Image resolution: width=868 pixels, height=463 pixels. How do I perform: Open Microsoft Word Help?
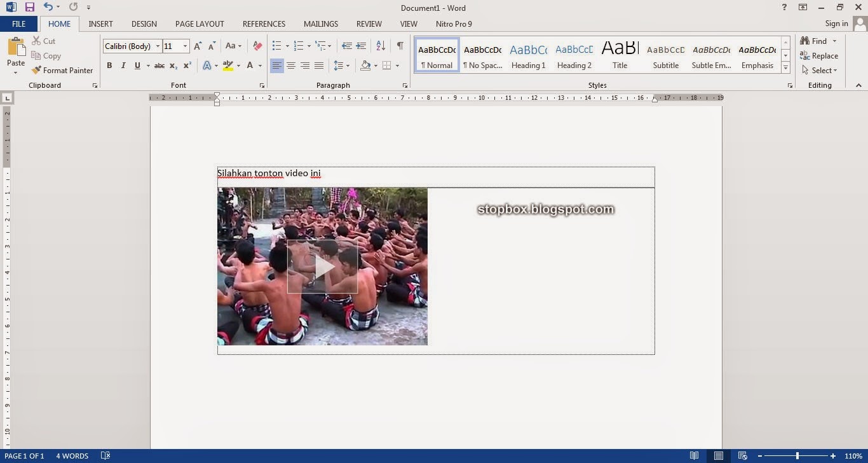click(784, 8)
